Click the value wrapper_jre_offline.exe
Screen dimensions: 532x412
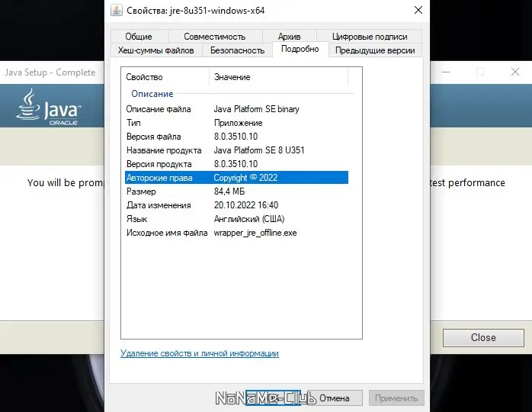pos(255,233)
